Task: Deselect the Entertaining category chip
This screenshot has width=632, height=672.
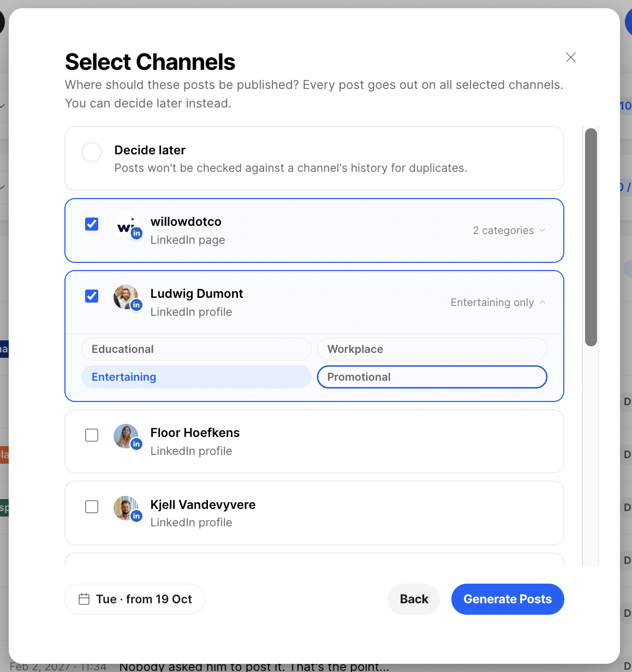Action: click(x=196, y=377)
